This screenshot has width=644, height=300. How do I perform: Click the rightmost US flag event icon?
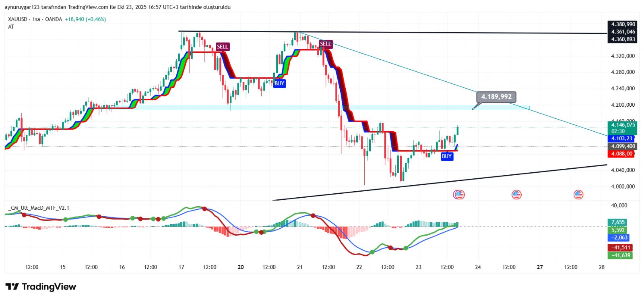578,195
